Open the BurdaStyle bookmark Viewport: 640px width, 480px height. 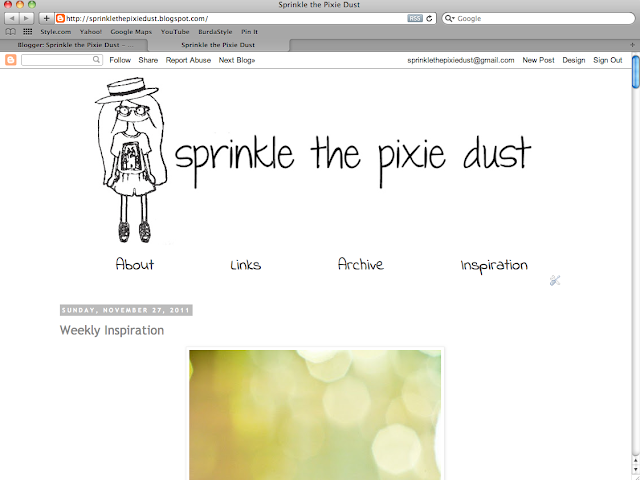pyautogui.click(x=215, y=31)
